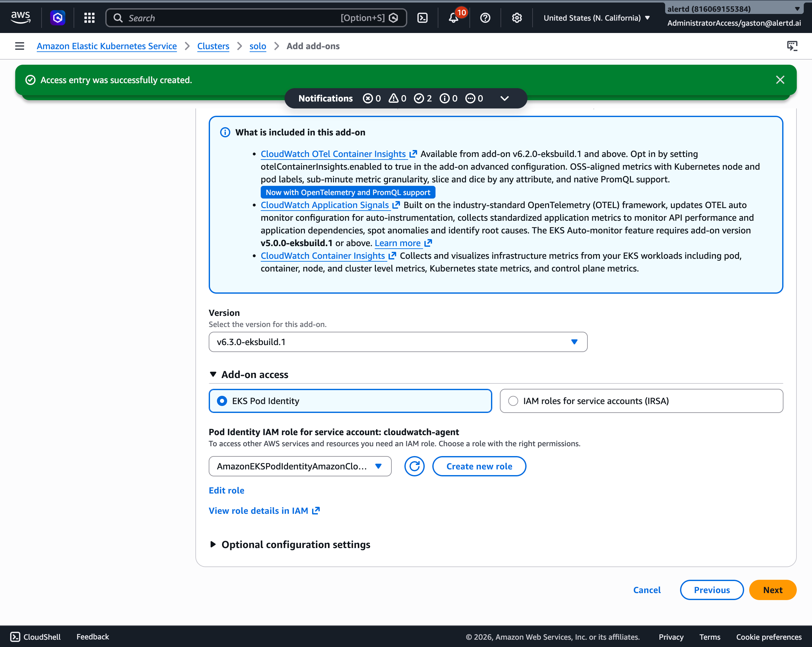The height and width of the screenshot is (647, 812).
Task: Open the notifications bell icon
Action: 454,18
